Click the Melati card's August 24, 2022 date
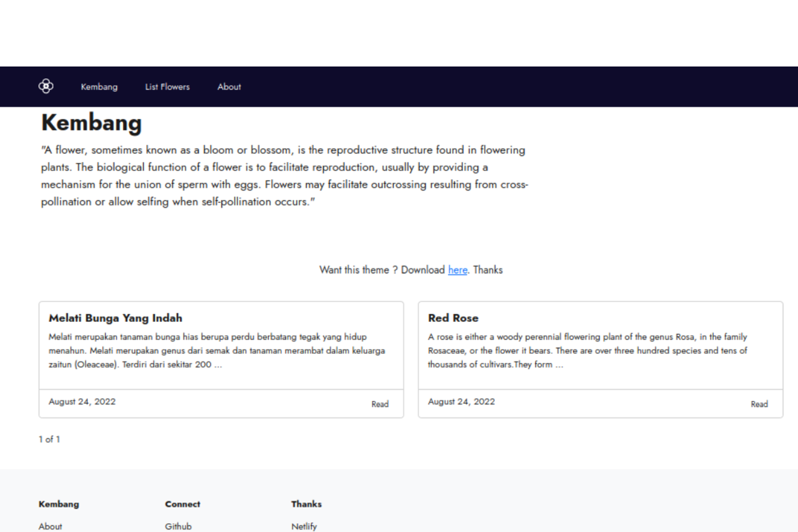The image size is (798, 532). coord(82,402)
